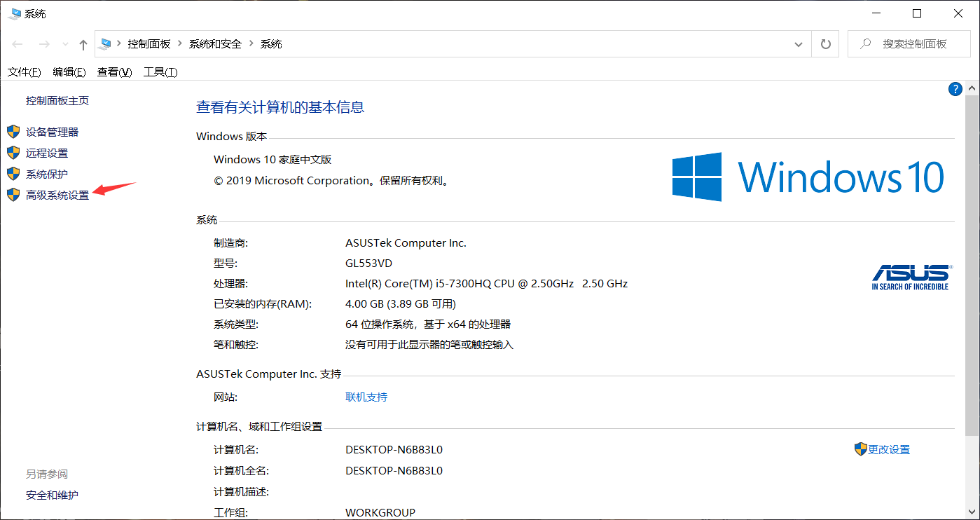Image resolution: width=980 pixels, height=520 pixels.
Task: Close the 系统 window
Action: 958,13
